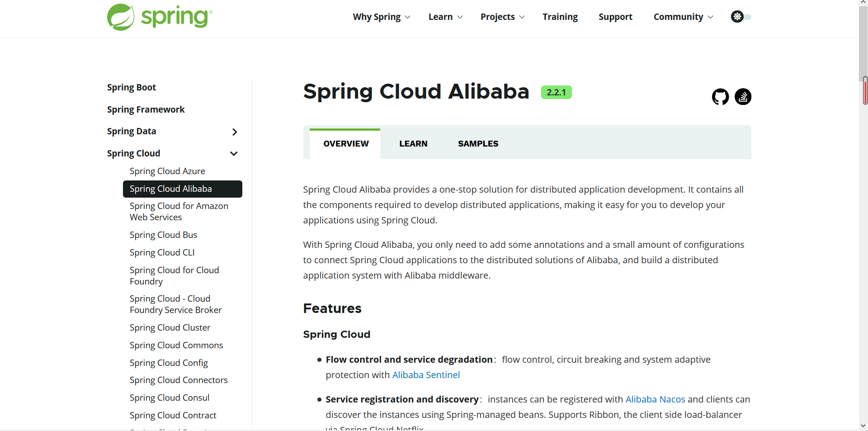Screen dimensions: 868x431
Task: Open Spring Cloud Cluster
Action: click(x=170, y=327)
